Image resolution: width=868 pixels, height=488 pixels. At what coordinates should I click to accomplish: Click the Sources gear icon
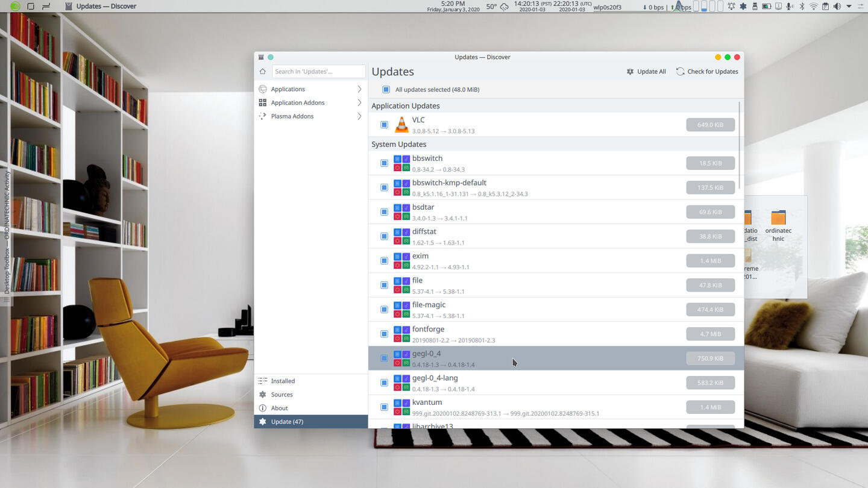(x=262, y=395)
